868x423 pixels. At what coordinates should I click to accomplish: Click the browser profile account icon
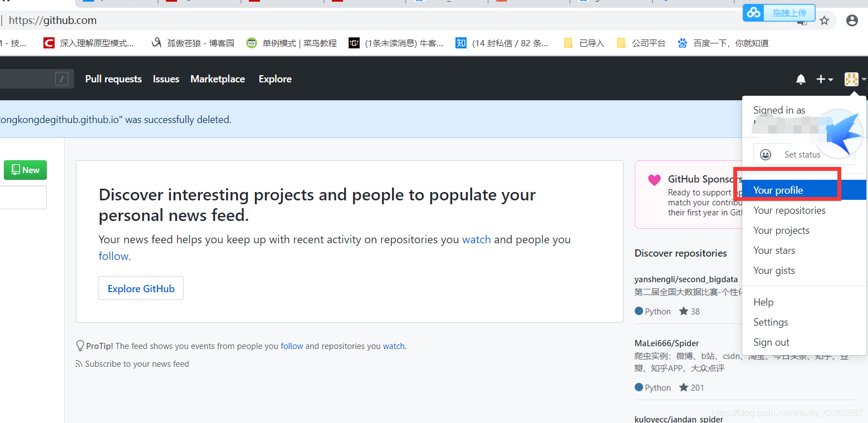pyautogui.click(x=852, y=20)
